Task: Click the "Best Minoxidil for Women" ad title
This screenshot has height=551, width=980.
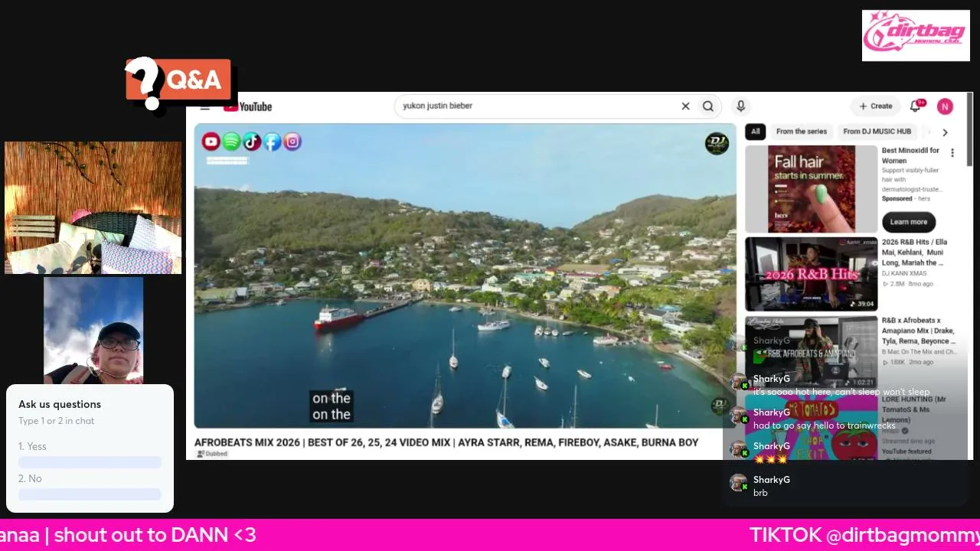Action: point(910,155)
